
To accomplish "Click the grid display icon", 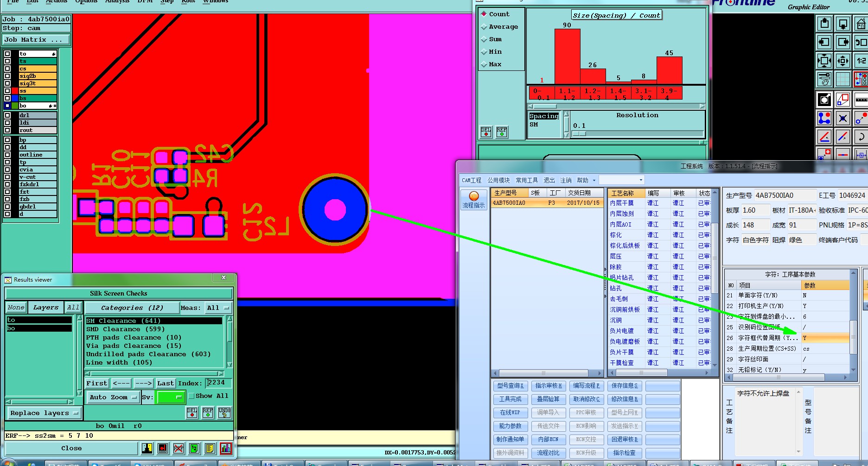I will (843, 79).
